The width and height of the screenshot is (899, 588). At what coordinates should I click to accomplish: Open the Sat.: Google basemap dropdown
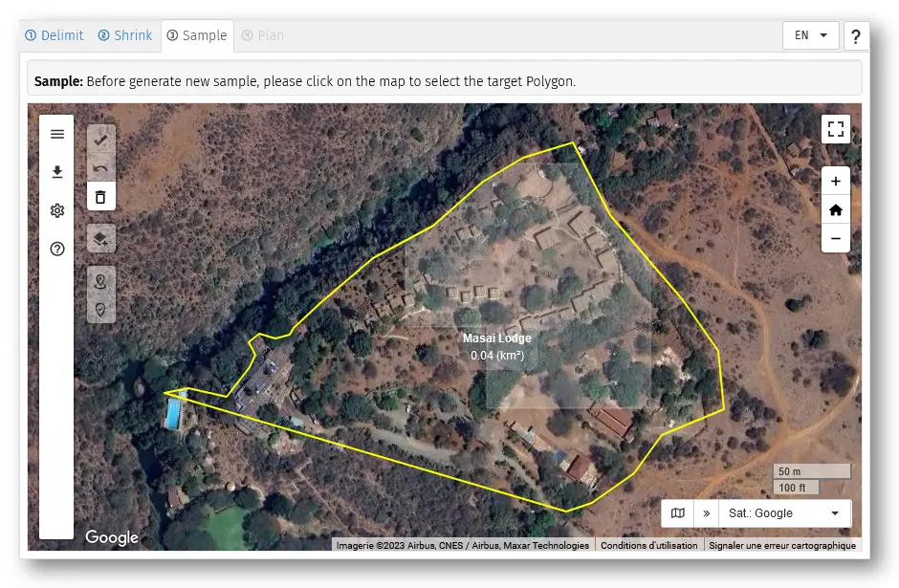(x=783, y=513)
